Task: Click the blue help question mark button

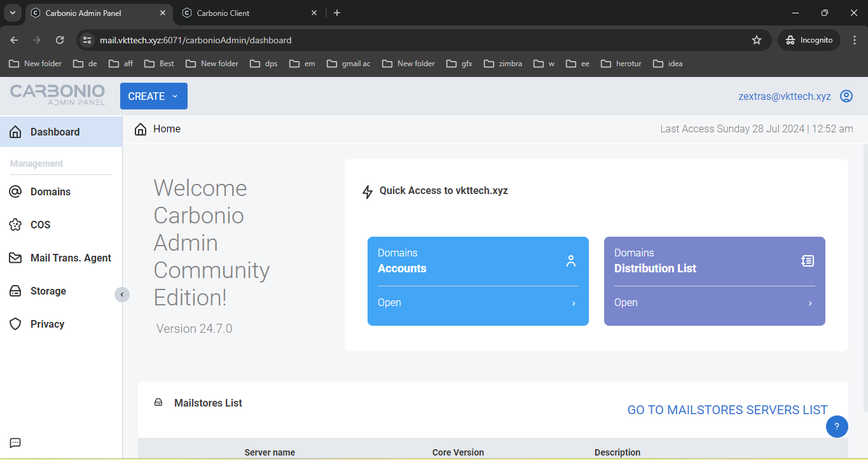Action: point(837,427)
